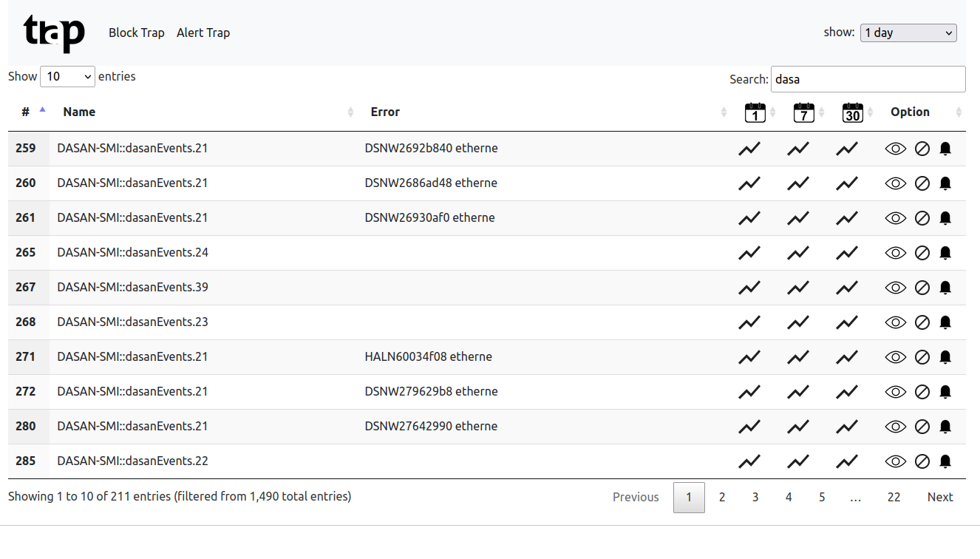View details eye icon for row 267

click(x=895, y=288)
